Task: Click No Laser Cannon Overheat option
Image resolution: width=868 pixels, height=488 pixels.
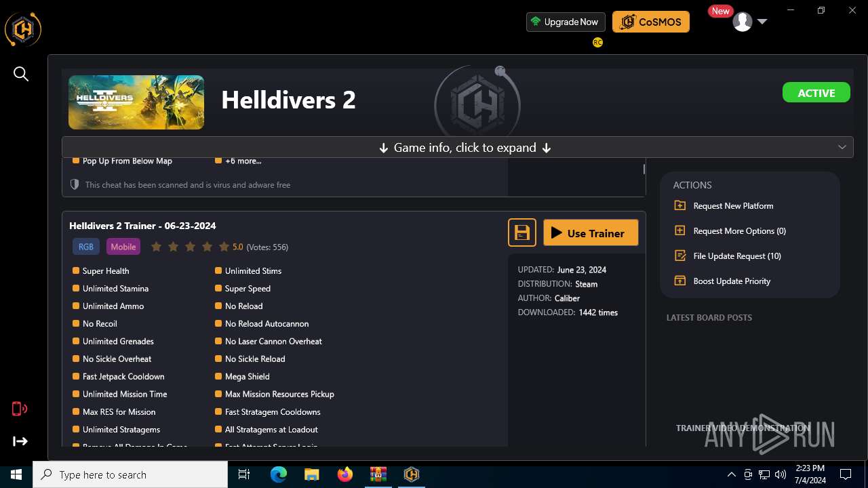Action: pos(268,341)
